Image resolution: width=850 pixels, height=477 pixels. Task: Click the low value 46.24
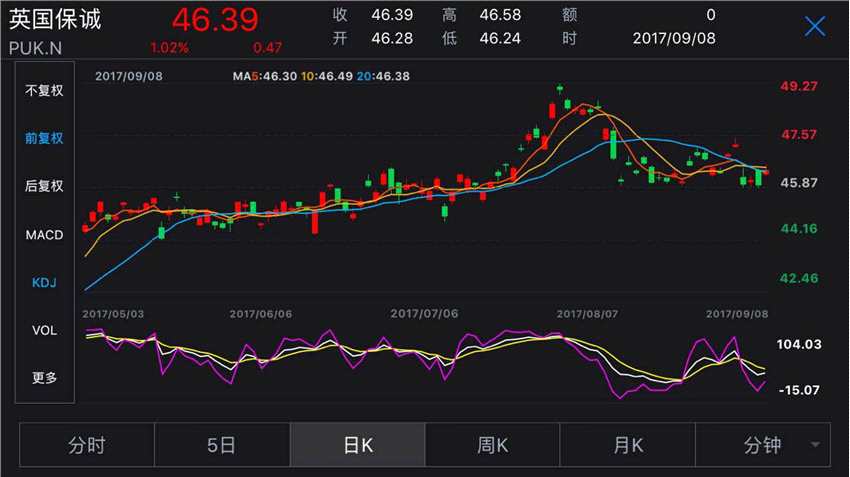click(x=500, y=38)
